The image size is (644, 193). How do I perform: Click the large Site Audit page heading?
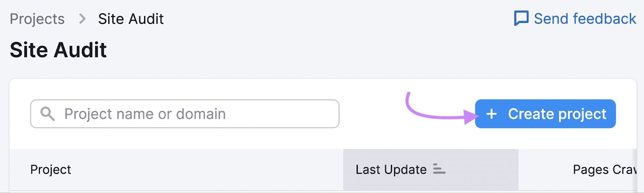58,50
